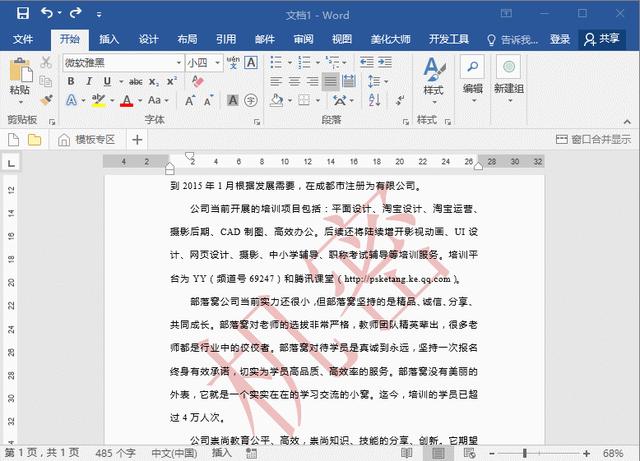Toggle italic formatting
Screen dimensions: 640x461
coord(87,81)
